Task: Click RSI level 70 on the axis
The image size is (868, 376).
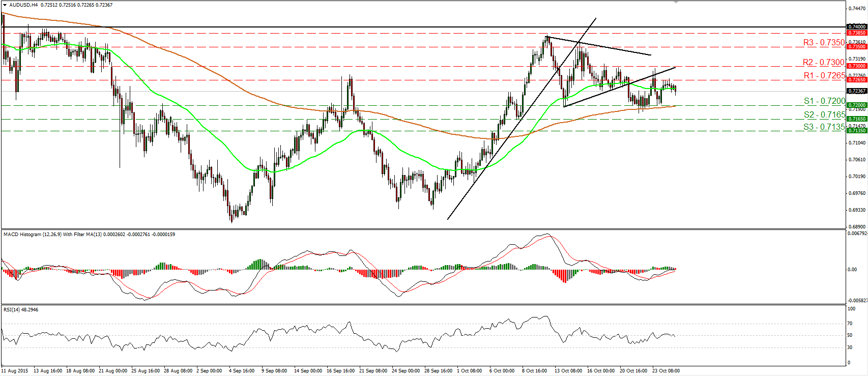Action: (850, 324)
